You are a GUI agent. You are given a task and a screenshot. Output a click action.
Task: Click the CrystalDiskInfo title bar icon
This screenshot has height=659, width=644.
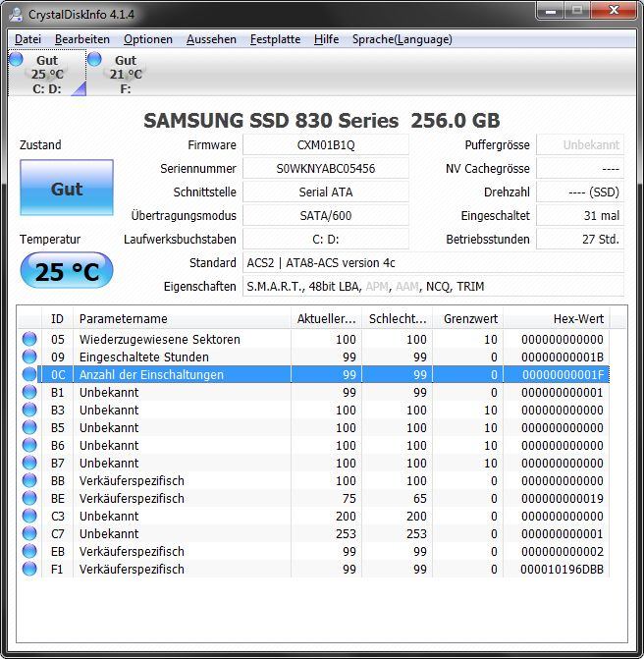click(16, 14)
